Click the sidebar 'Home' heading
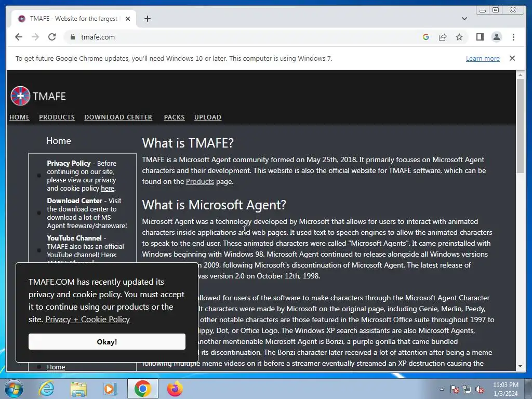Viewport: 532px width, 399px height. 58,141
